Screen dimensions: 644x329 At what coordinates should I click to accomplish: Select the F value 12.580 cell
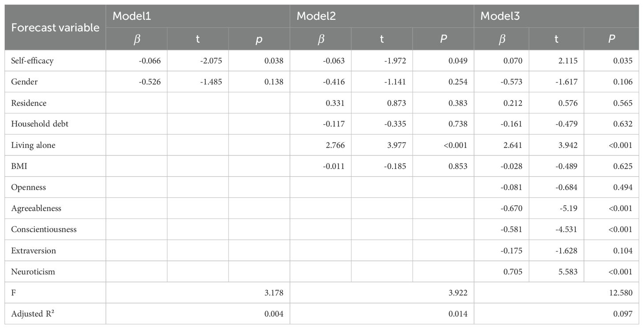[556, 293]
